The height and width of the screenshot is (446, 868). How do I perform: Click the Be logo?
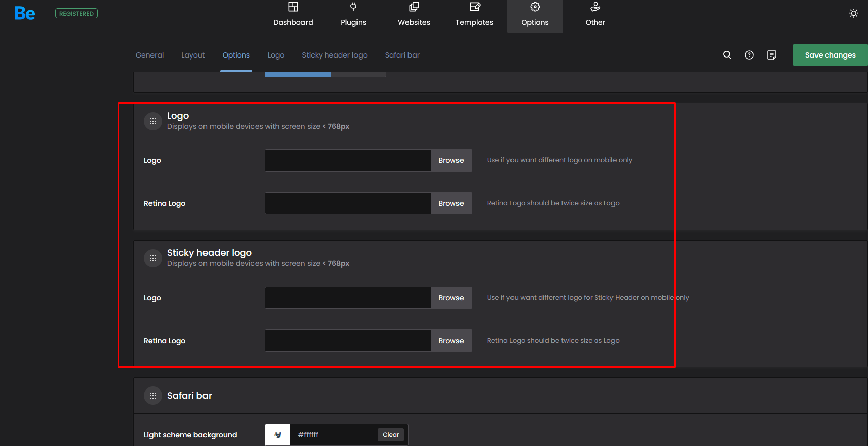pos(25,13)
